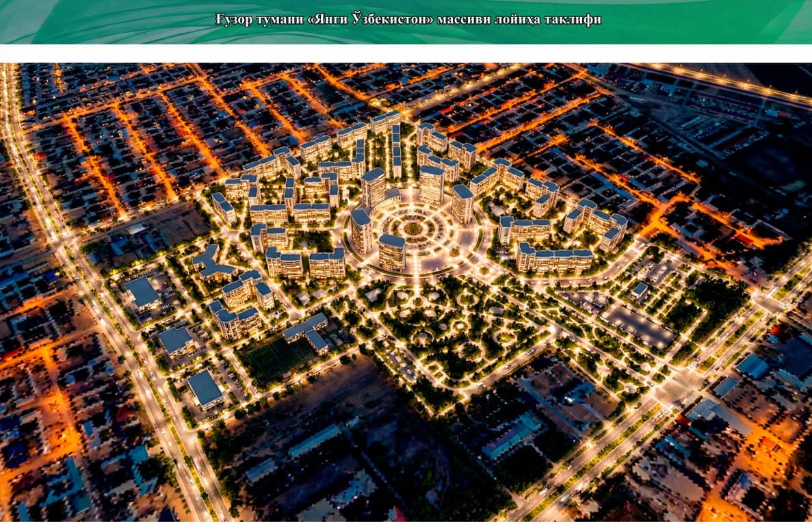This screenshot has height=522, width=812.
Task: Select the aerial night rendering image
Action: point(406,292)
